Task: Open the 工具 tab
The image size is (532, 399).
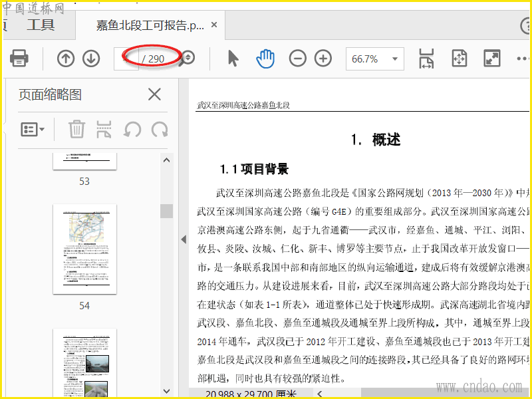Action: tap(41, 25)
